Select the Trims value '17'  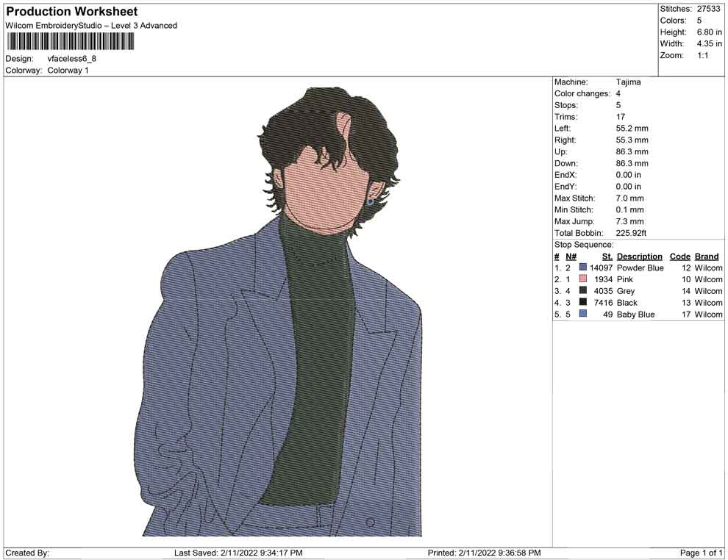click(621, 117)
